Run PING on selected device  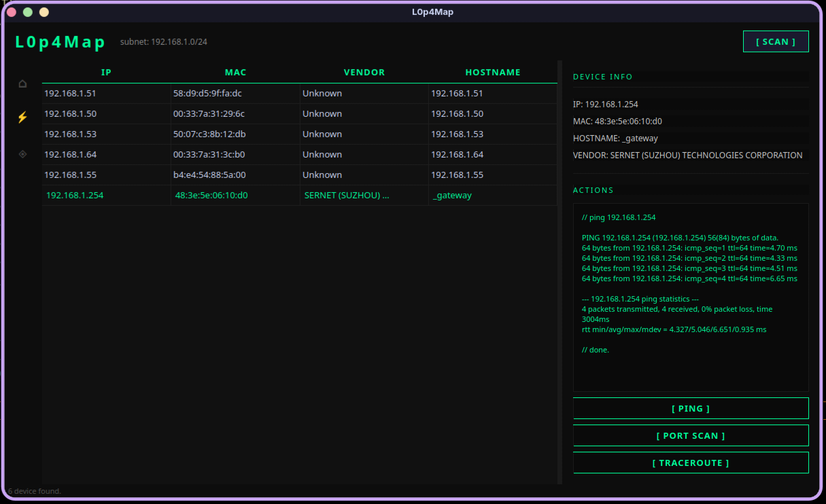coord(691,408)
